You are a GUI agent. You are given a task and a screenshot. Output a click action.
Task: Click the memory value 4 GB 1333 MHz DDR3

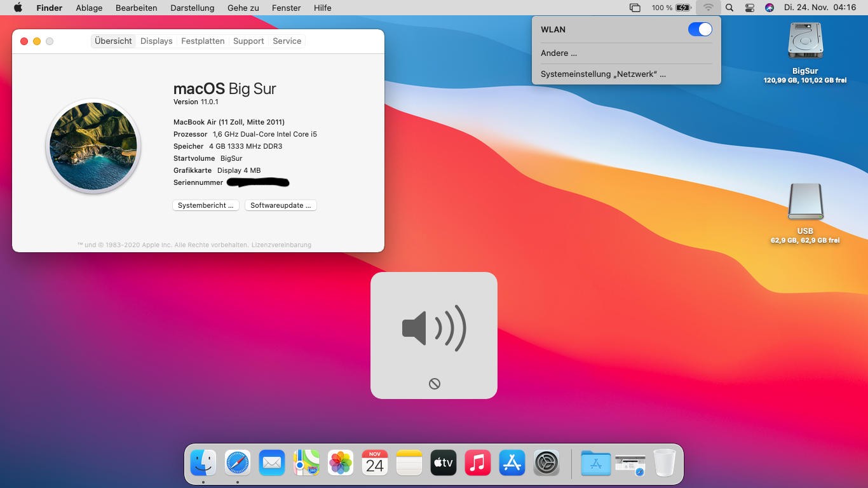point(246,146)
